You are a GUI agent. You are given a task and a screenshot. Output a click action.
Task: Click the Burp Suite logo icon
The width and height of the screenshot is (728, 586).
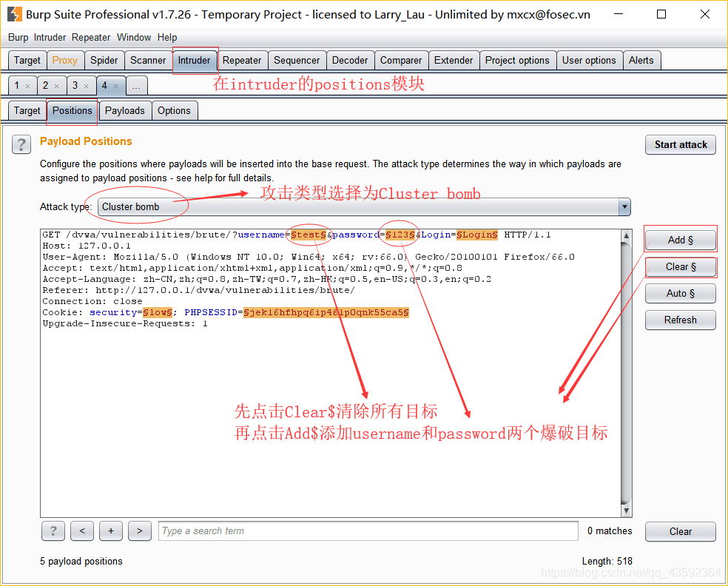coord(14,14)
